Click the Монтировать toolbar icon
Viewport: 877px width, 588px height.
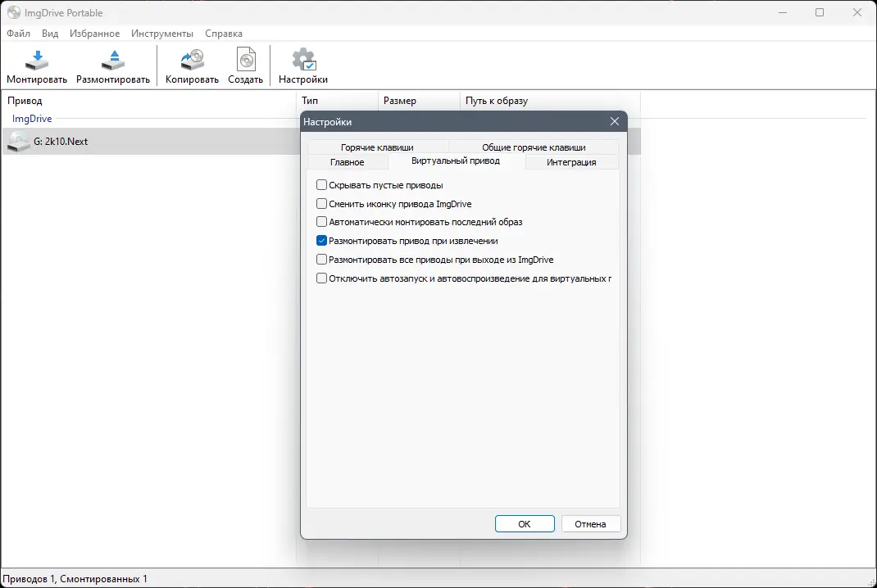coord(37,60)
